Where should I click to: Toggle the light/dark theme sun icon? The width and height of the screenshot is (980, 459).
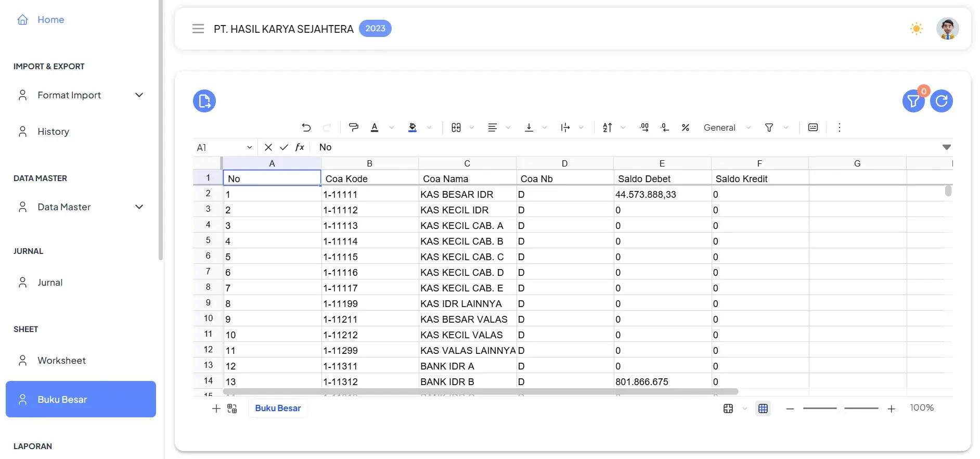[x=917, y=29]
